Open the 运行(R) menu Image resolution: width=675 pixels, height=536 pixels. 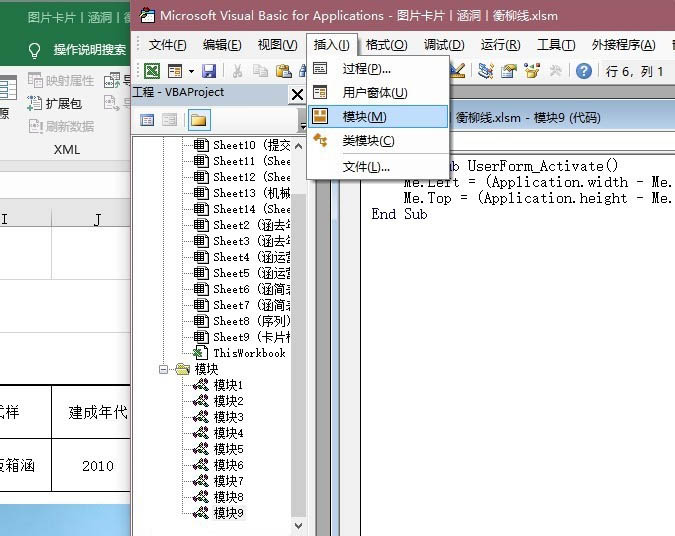500,45
